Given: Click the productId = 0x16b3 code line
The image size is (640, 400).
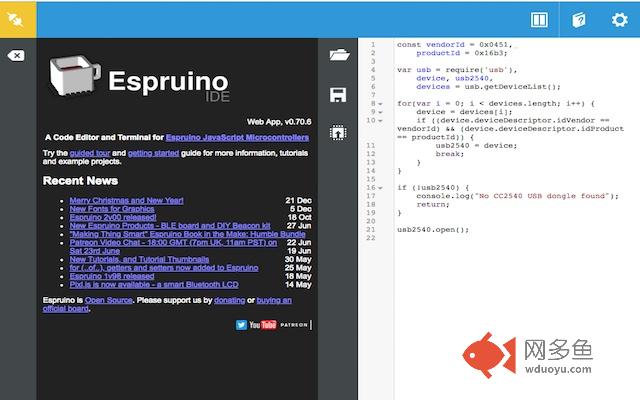Looking at the screenshot, I should [462, 53].
